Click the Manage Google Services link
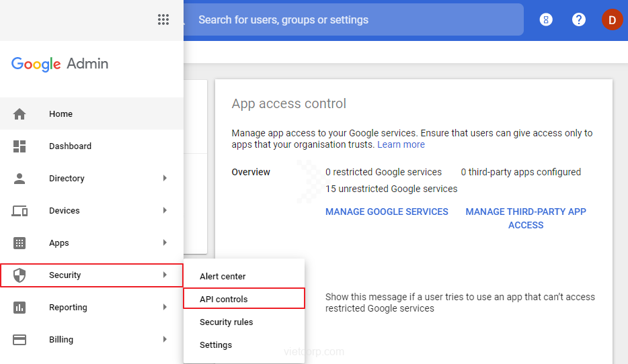Viewport: 628px width, 364px height. point(387,212)
